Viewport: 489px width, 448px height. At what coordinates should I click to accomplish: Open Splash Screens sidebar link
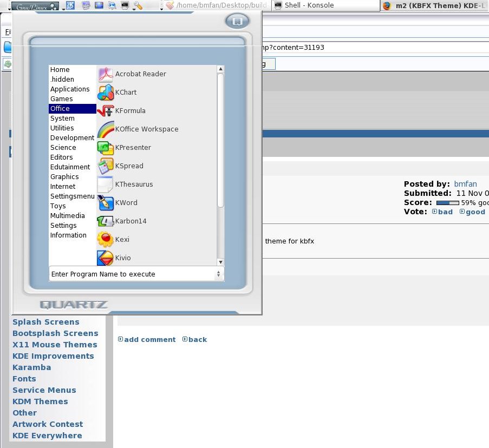click(46, 322)
